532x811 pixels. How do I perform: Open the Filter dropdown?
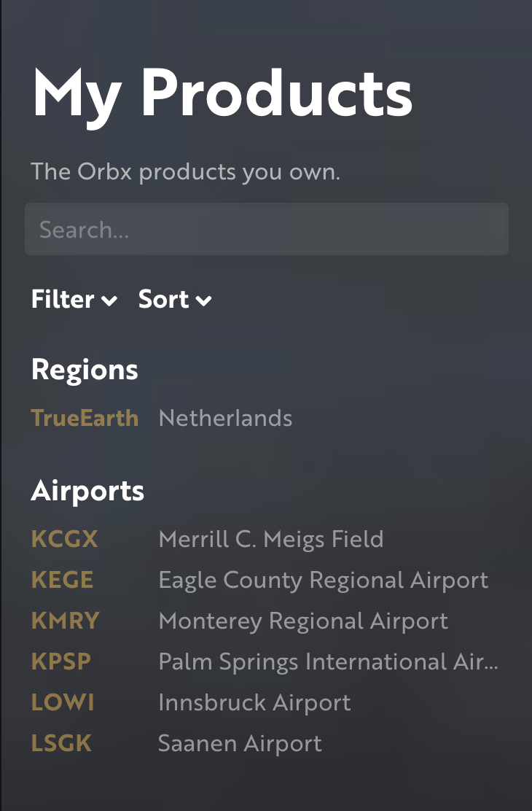point(74,300)
